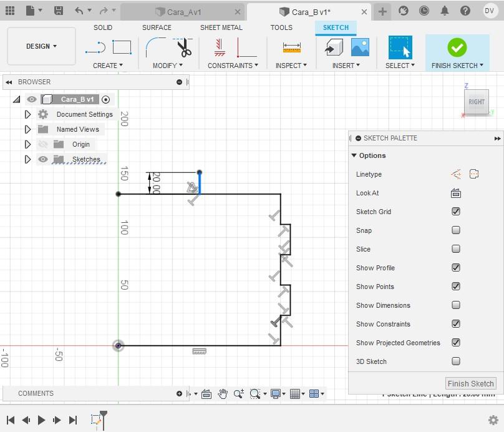Click the Insert Image canvas icon
This screenshot has width=504, height=432.
(360, 47)
